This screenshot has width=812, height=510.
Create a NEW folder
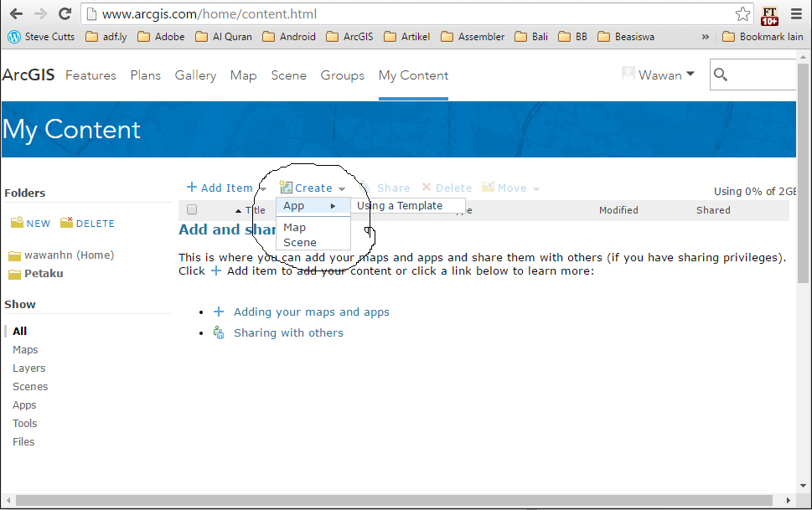tap(30, 223)
